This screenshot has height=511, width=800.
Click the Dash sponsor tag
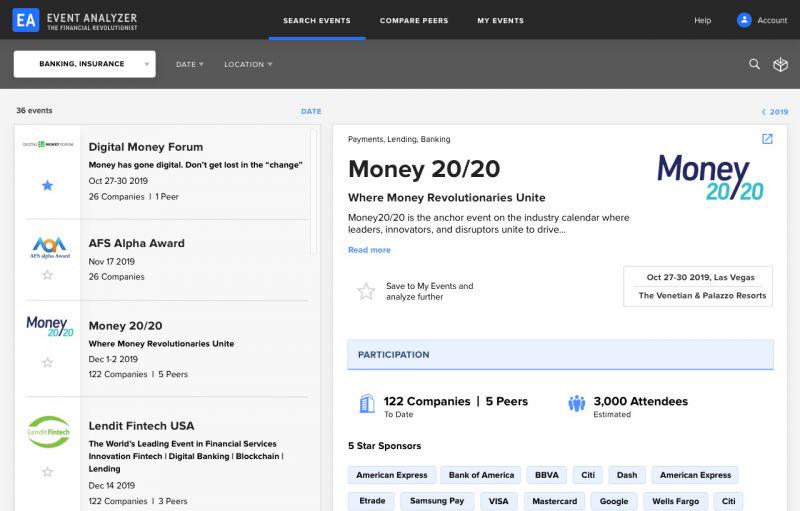tap(627, 475)
